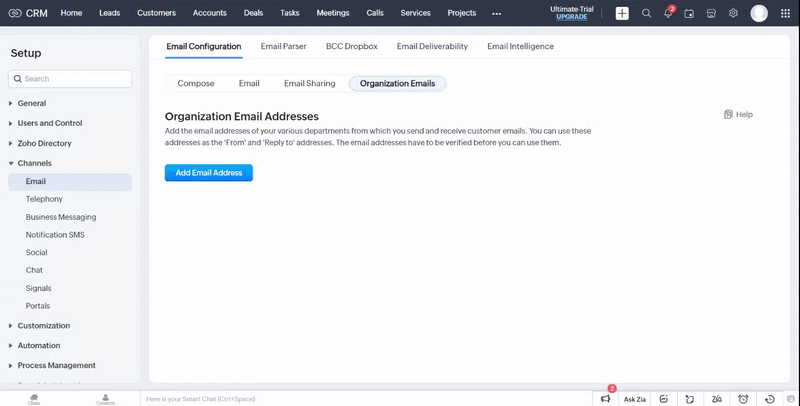Open the quick create plus button
Screen dimensions: 800x406
point(622,13)
